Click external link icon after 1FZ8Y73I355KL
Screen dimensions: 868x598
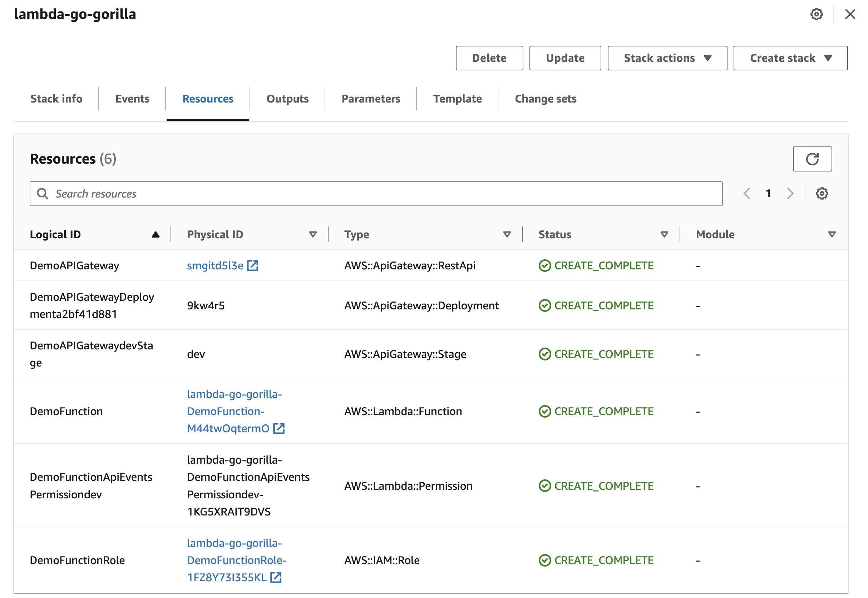click(x=276, y=577)
